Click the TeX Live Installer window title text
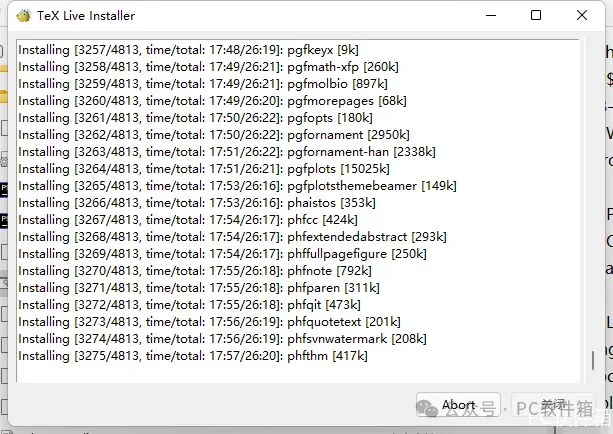 (x=86, y=16)
